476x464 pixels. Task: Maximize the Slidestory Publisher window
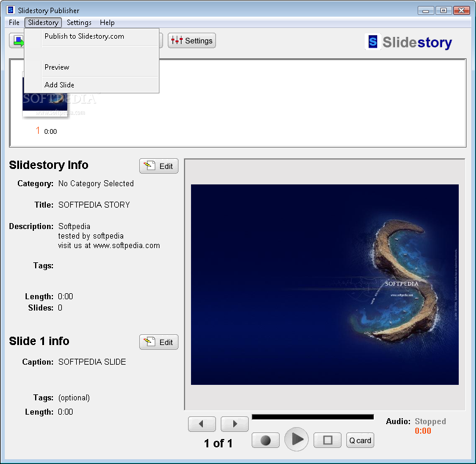(443, 11)
